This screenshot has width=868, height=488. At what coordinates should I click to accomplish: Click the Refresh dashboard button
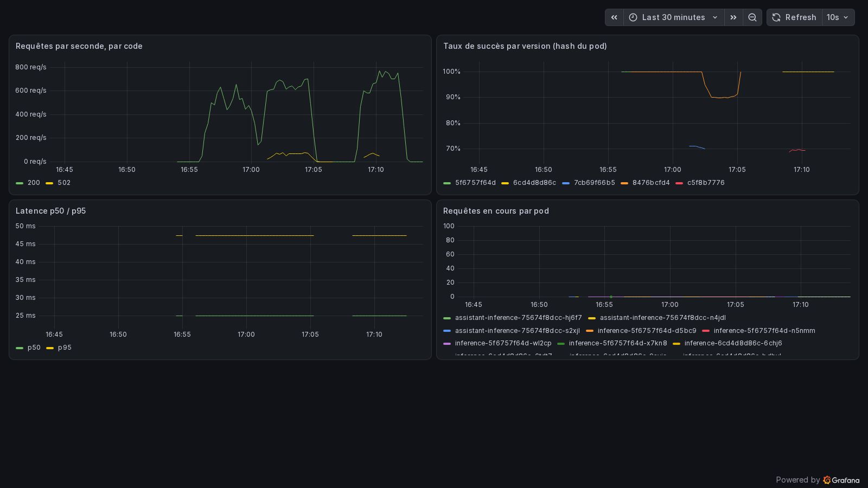795,17
